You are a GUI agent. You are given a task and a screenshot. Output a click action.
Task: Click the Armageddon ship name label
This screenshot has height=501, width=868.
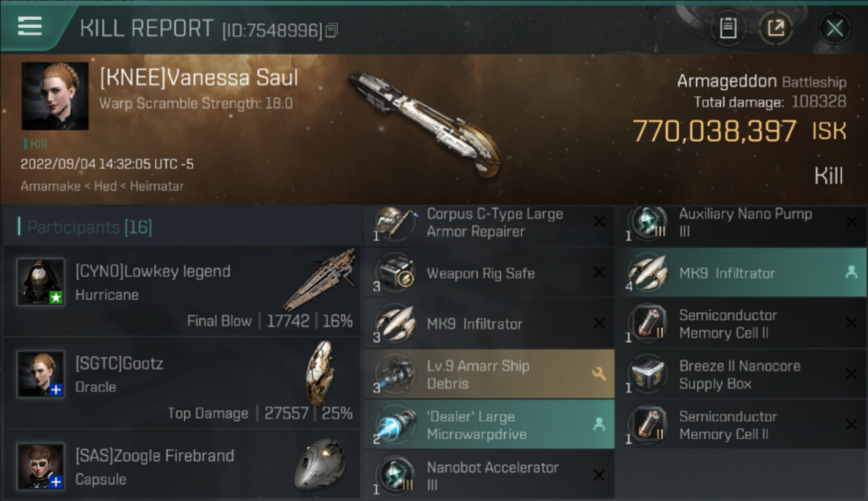pos(726,81)
